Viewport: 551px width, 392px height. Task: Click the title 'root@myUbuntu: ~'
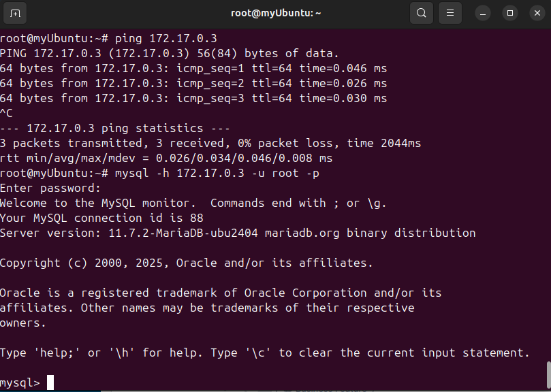pyautogui.click(x=276, y=13)
